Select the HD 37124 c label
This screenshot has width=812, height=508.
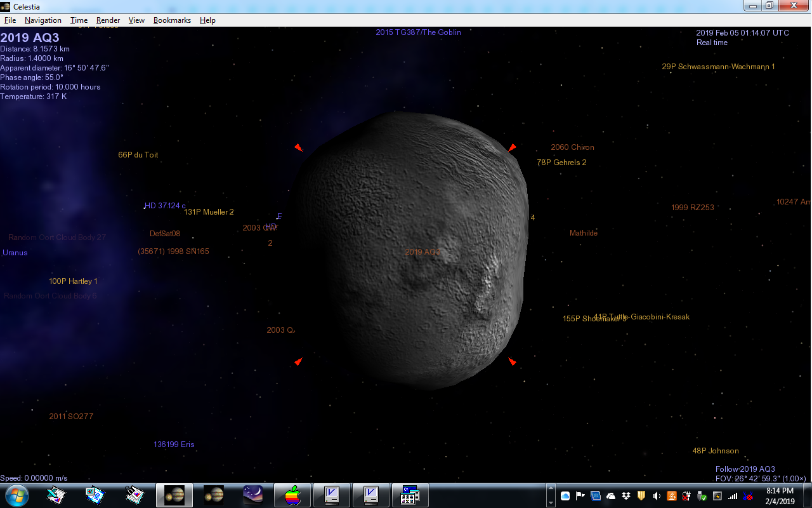pyautogui.click(x=165, y=206)
